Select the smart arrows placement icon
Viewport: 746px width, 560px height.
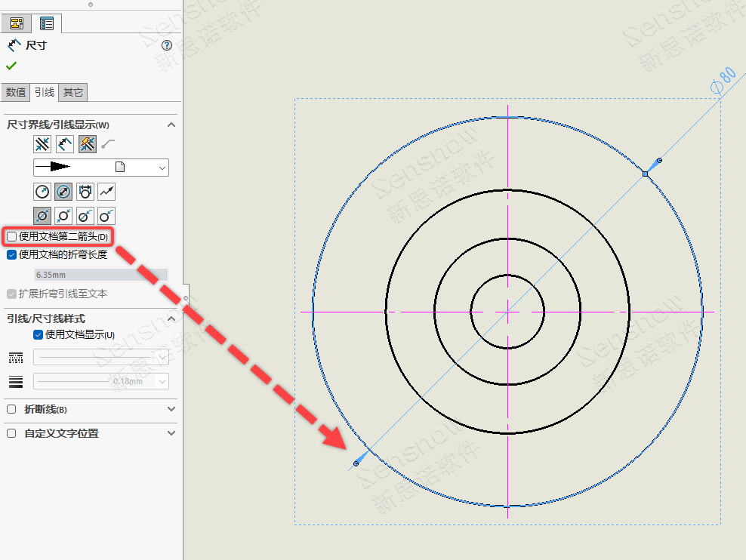88,143
